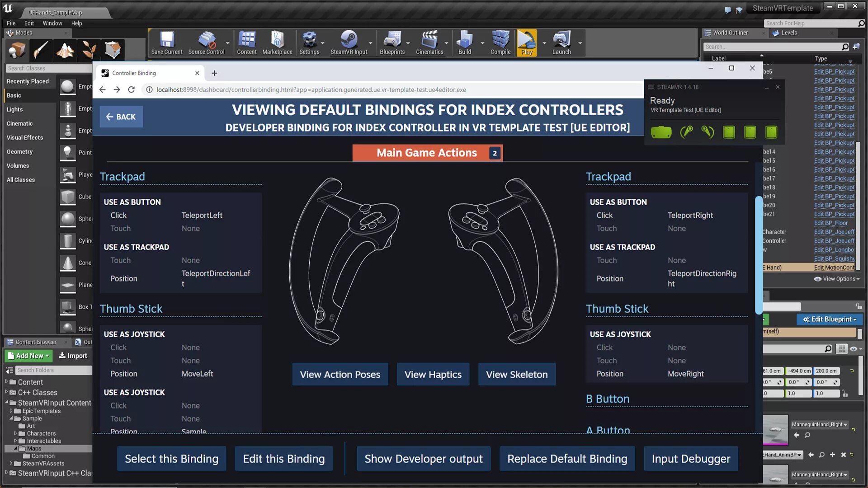The width and height of the screenshot is (868, 488).
Task: Open the Edit Blueprint dropdown
Action: [830, 319]
